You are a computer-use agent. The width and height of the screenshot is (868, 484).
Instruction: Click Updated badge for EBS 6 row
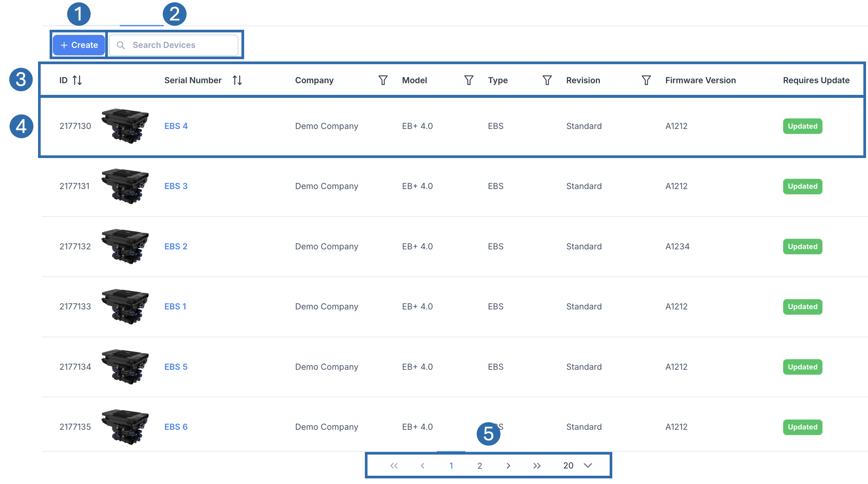pos(802,427)
